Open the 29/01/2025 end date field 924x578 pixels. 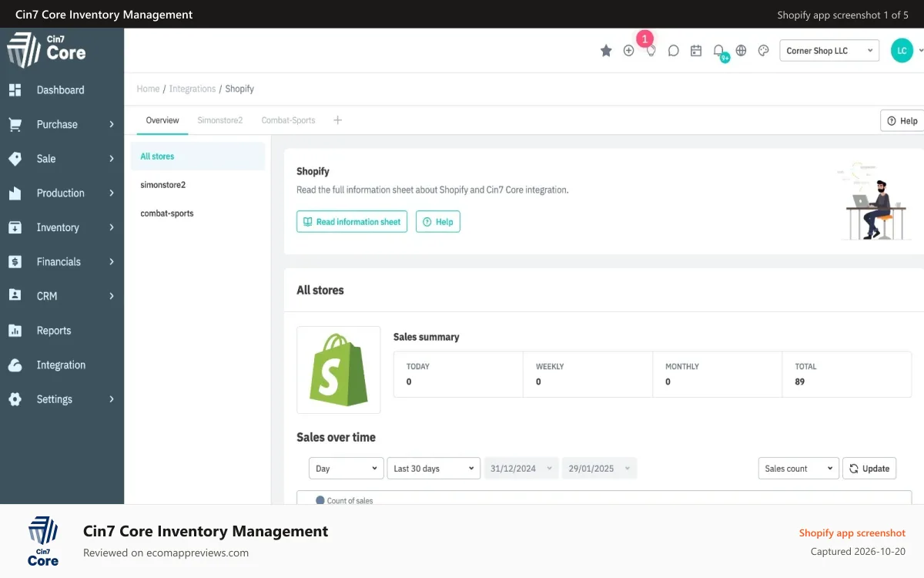(x=599, y=469)
